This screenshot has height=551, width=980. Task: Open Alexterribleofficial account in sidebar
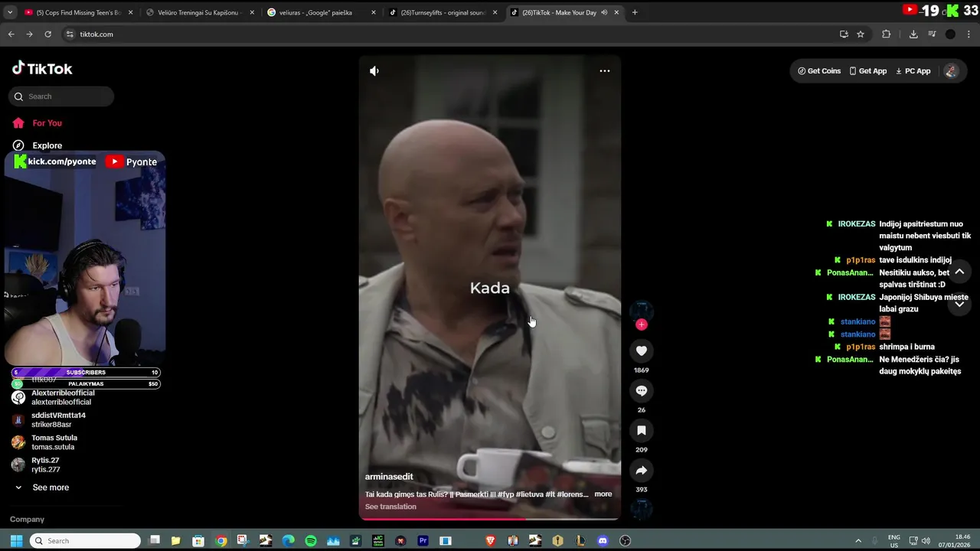click(61, 397)
